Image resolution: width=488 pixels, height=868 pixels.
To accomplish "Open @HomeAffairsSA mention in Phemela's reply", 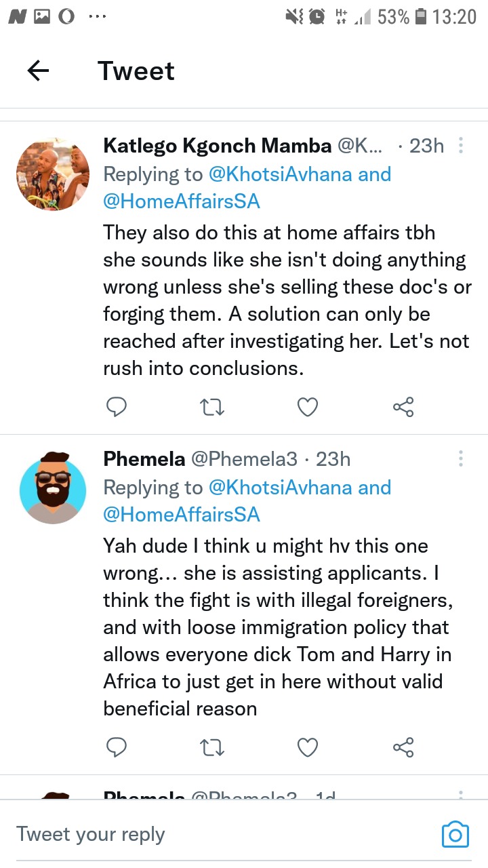I will (x=181, y=514).
